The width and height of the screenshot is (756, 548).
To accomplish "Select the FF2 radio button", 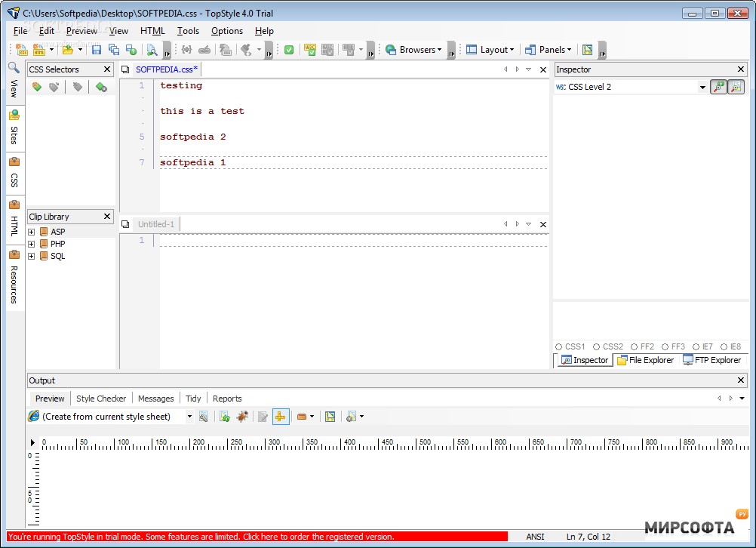I will pyautogui.click(x=634, y=347).
